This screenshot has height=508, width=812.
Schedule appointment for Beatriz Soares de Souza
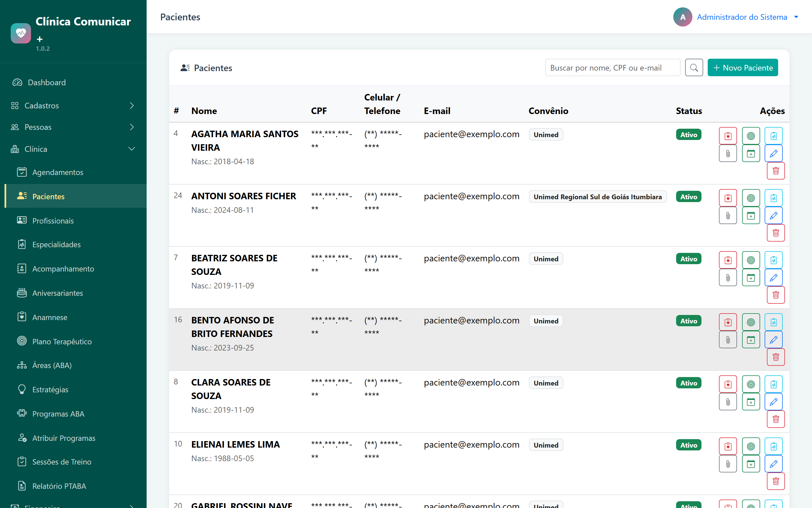click(x=751, y=278)
